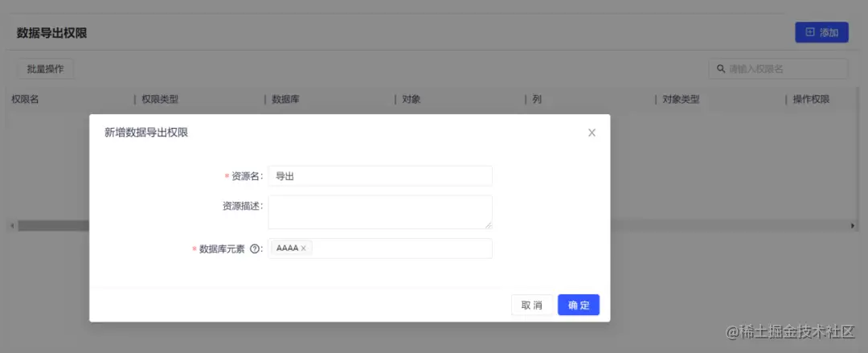868x353 pixels.
Task: Click the search magnifier icon
Action: [x=721, y=68]
